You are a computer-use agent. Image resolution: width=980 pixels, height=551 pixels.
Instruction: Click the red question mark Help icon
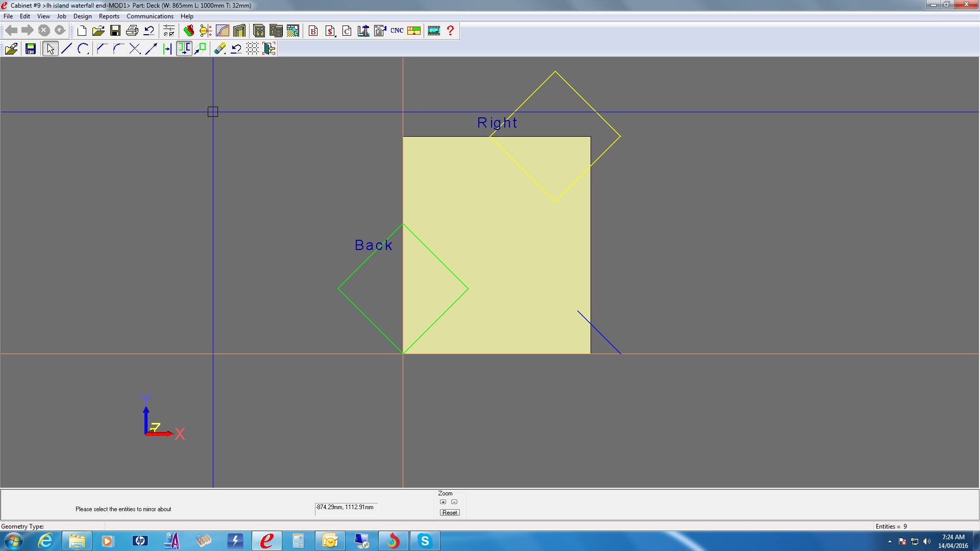click(x=450, y=31)
